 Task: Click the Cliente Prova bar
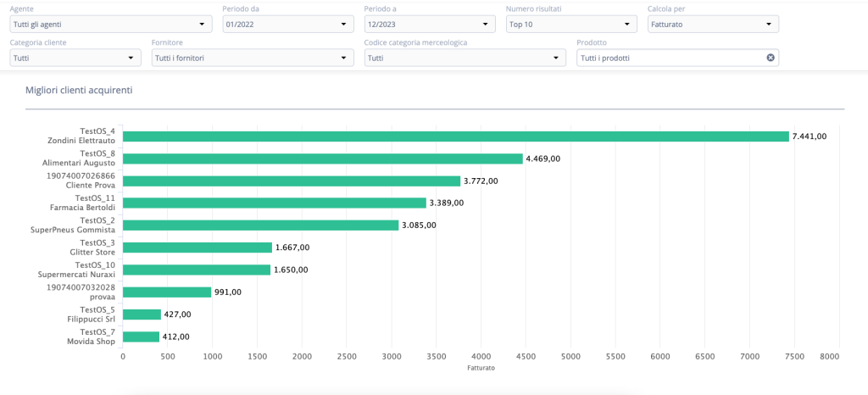pos(292,181)
